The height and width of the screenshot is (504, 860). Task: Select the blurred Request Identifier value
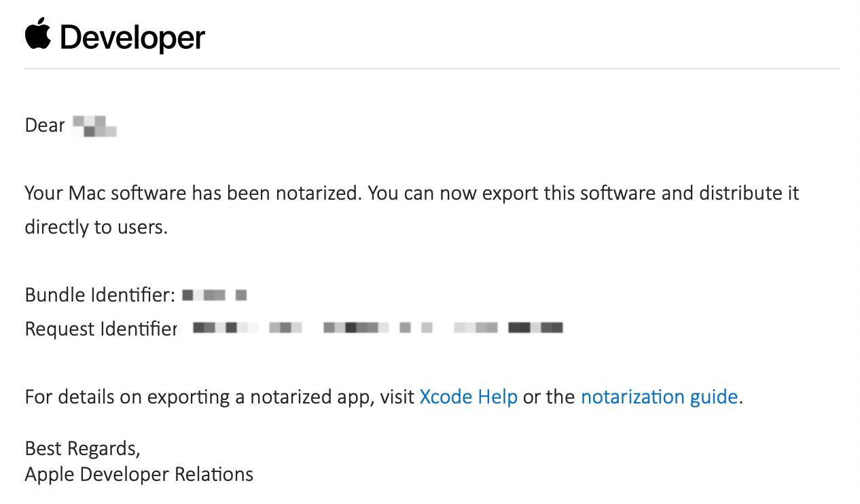click(378, 329)
